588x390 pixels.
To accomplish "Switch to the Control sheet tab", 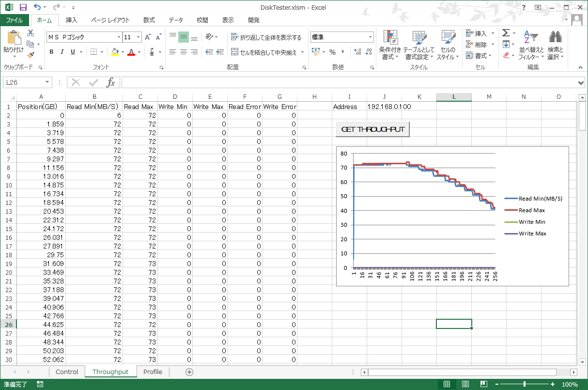I will [67, 372].
